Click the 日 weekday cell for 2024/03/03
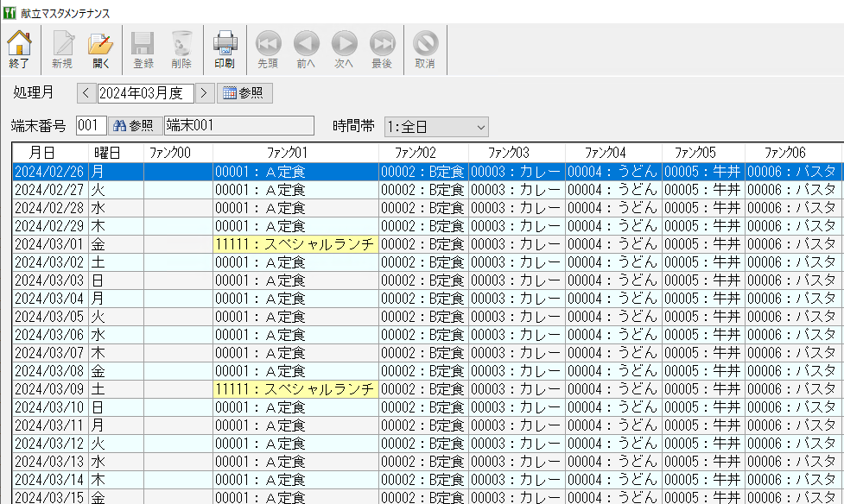 coord(117,280)
